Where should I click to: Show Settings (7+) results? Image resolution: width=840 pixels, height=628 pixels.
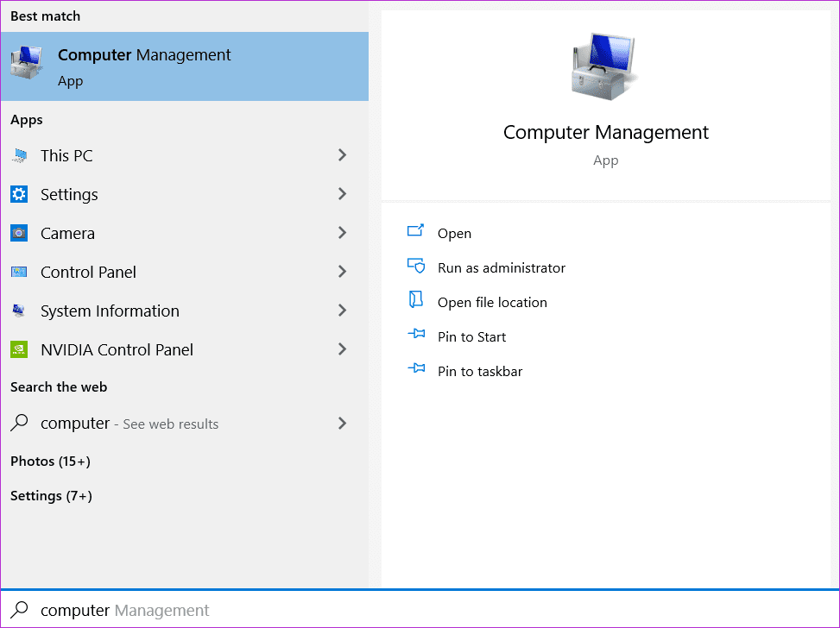pyautogui.click(x=51, y=496)
